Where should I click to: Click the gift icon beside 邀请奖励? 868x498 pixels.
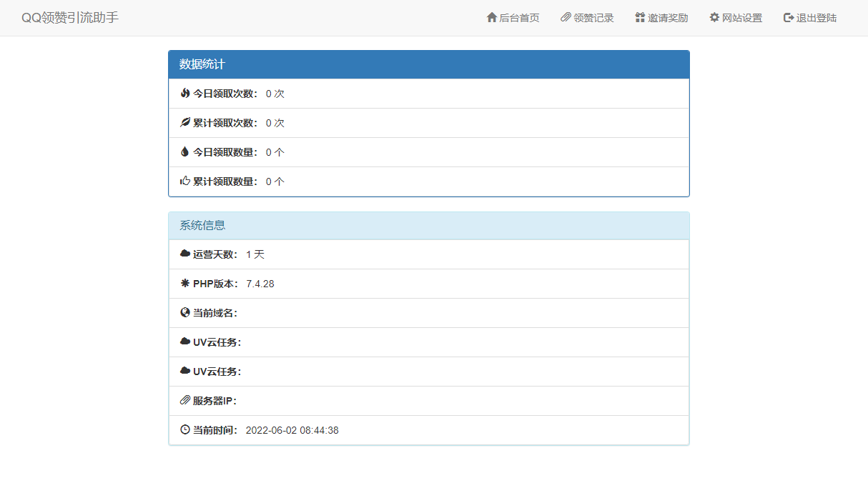pyautogui.click(x=640, y=18)
